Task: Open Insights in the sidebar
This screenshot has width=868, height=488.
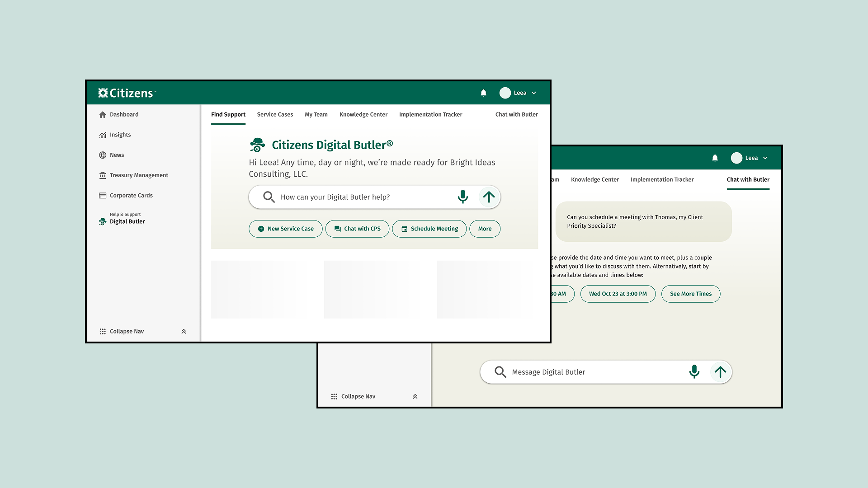Action: pyautogui.click(x=120, y=135)
